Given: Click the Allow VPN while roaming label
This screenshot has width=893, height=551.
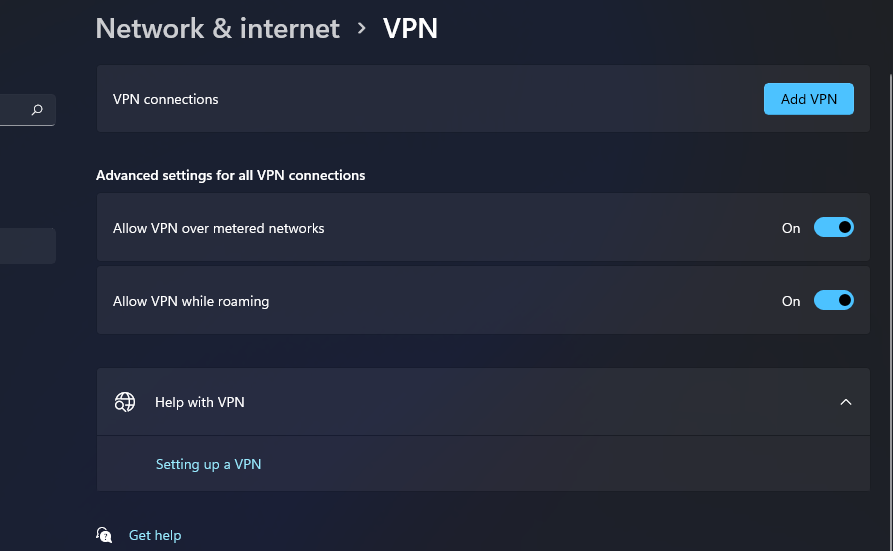Looking at the screenshot, I should click(x=191, y=301).
